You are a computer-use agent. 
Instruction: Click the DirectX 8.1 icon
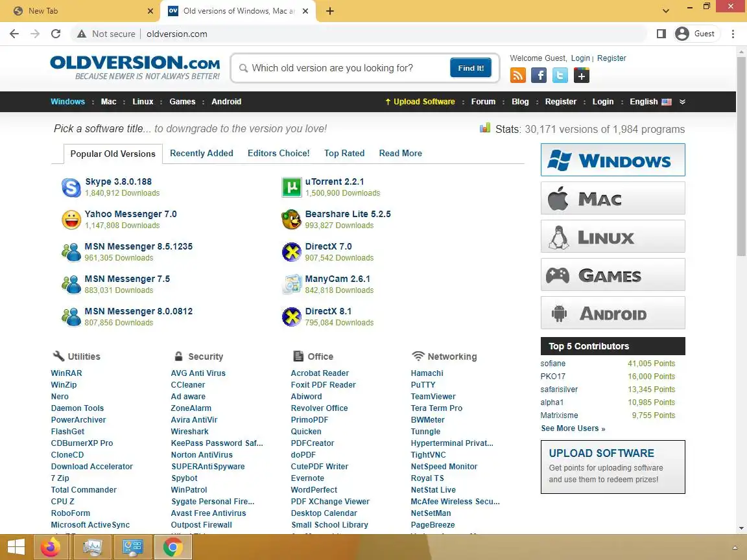coord(292,317)
